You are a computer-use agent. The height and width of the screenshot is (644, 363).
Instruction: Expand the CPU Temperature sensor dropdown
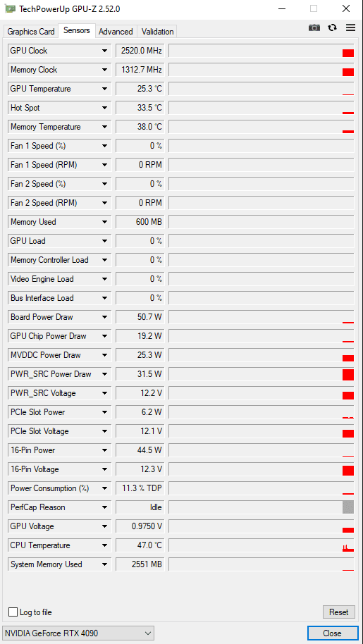(x=105, y=545)
